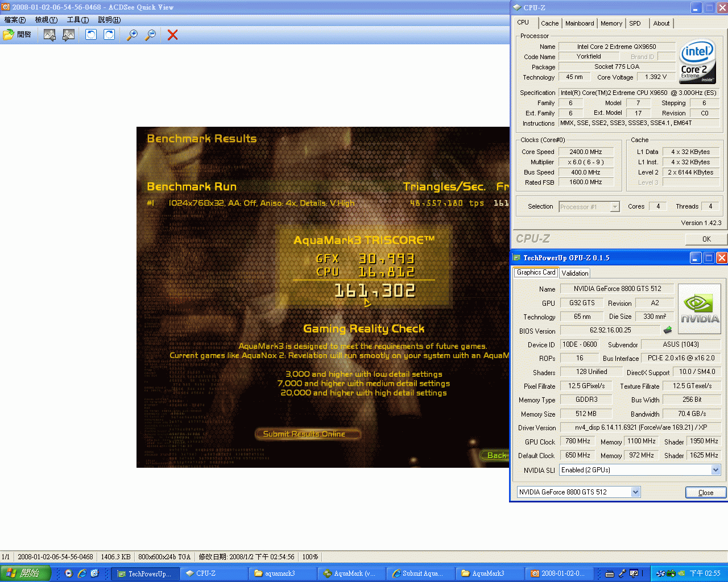Open the 工具(T) menu
This screenshot has width=728, height=582.
click(x=77, y=20)
